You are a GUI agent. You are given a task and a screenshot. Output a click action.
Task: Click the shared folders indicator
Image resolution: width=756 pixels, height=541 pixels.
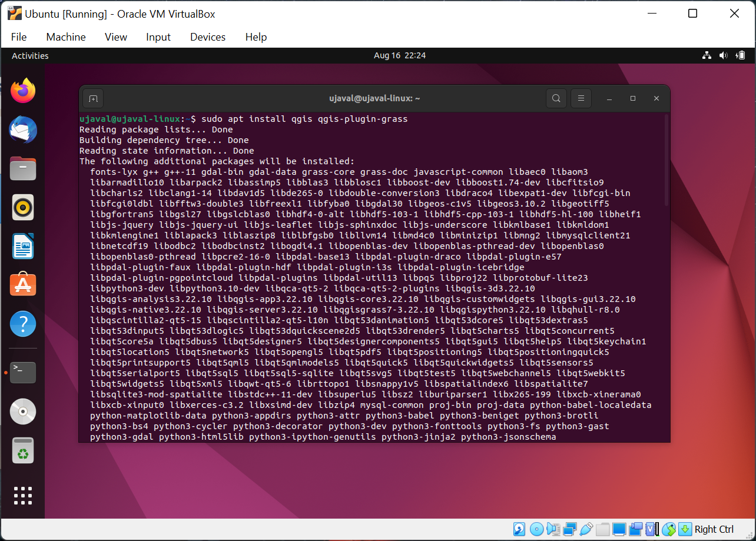603,529
